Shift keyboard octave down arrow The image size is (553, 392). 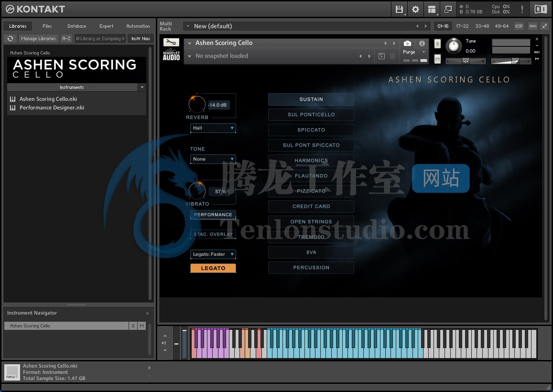pos(165,350)
